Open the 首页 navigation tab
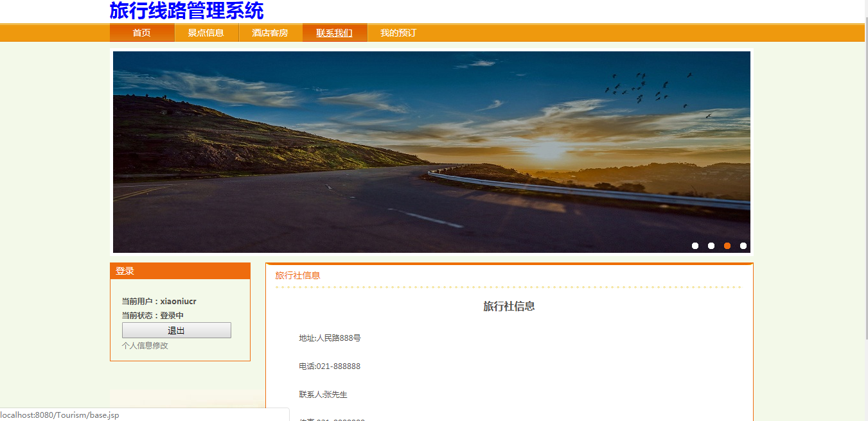Screen dimensions: 868x421 point(142,33)
